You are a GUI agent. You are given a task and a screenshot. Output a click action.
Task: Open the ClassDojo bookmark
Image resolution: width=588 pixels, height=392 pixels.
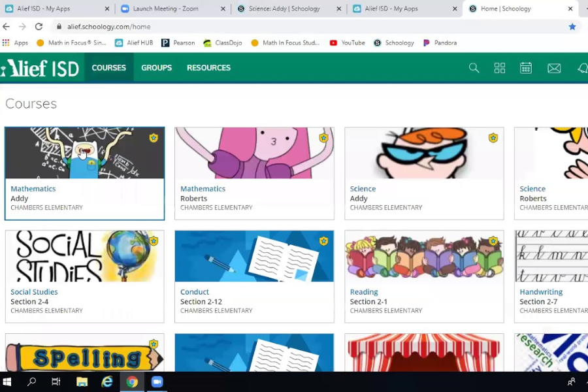tap(222, 42)
